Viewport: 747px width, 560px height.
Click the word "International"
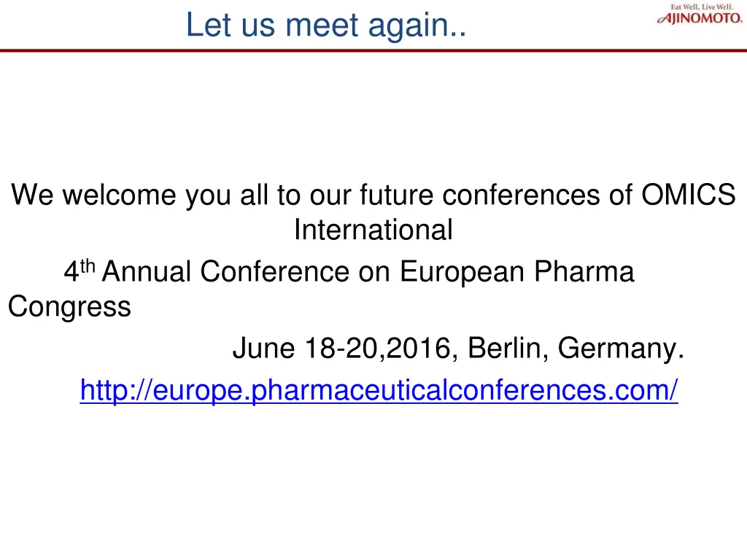click(x=373, y=230)
